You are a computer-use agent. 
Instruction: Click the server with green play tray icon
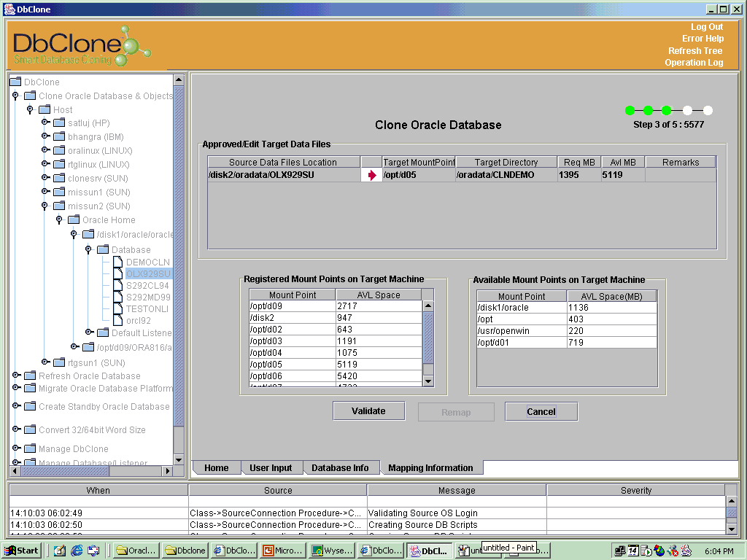[646, 551]
